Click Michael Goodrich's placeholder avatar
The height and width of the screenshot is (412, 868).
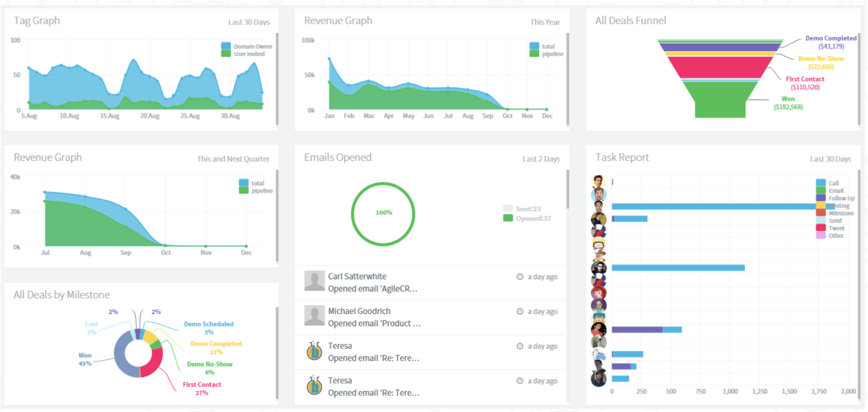[x=314, y=316]
